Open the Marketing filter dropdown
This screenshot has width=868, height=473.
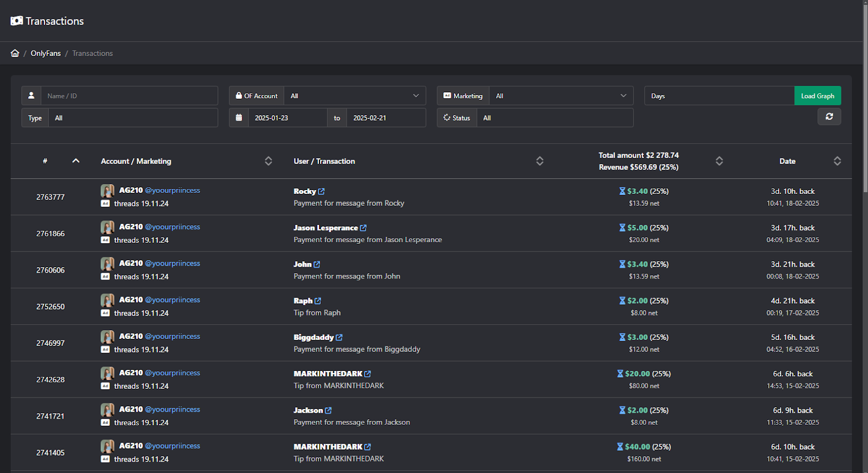point(561,96)
